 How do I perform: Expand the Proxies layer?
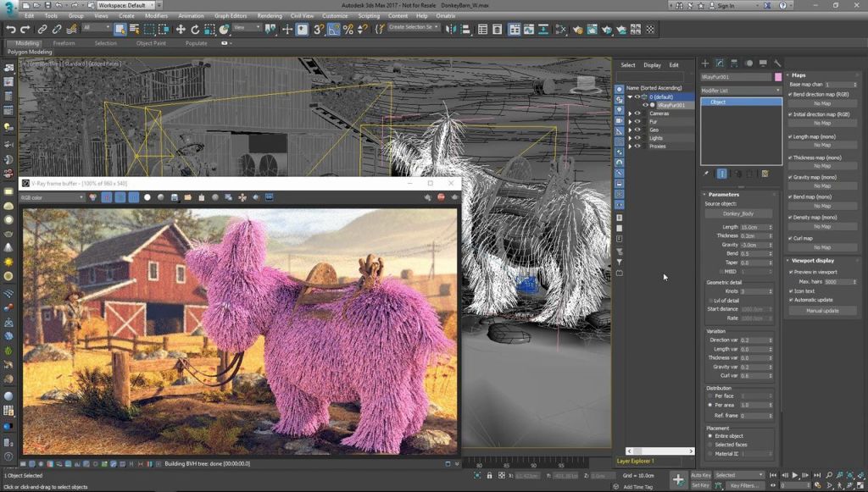coord(630,146)
